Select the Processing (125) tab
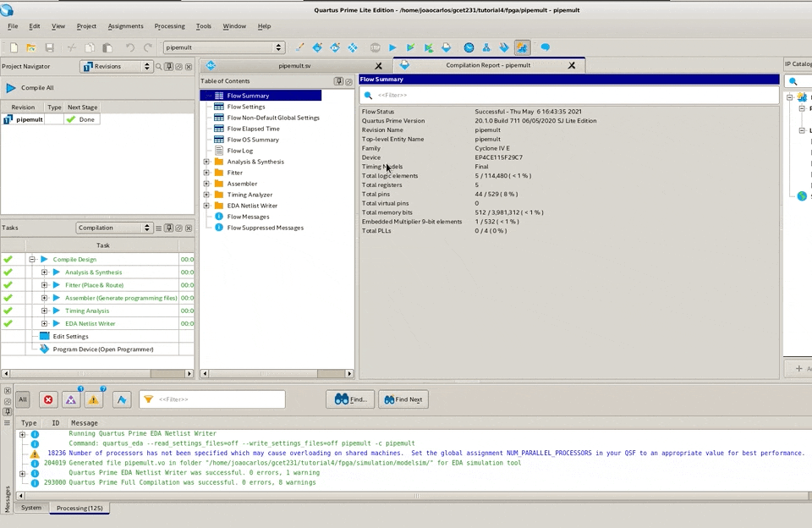812x528 pixels. coord(80,509)
